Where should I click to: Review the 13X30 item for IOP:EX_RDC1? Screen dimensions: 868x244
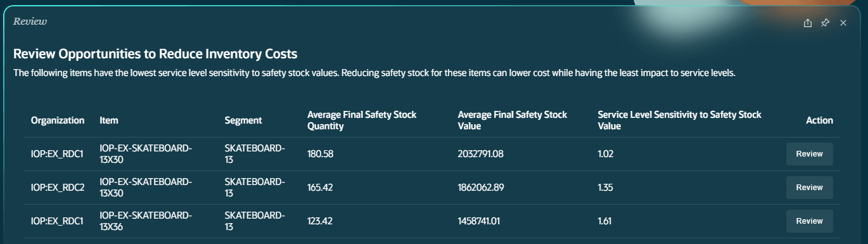tap(809, 154)
